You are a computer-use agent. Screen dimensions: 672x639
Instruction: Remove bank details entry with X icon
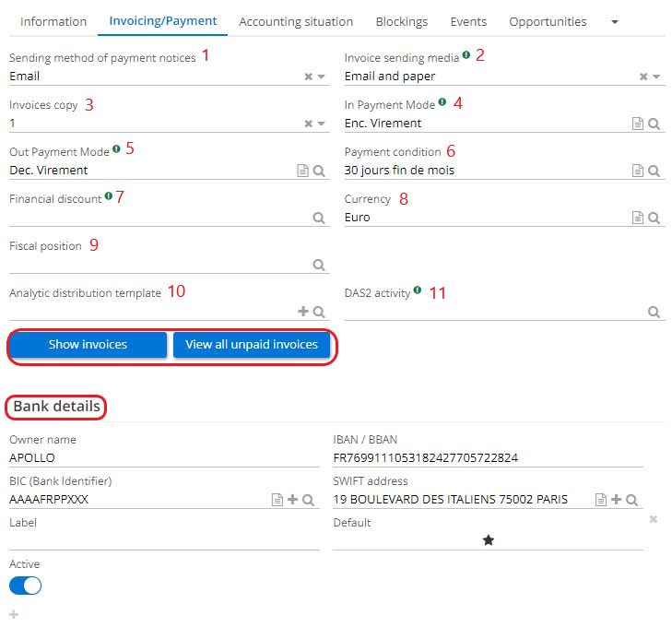coord(653,520)
